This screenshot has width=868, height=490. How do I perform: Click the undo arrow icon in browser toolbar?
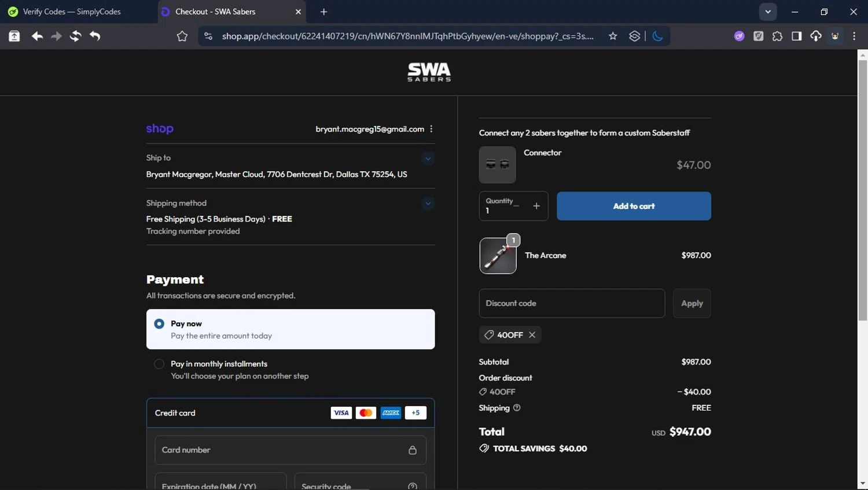pos(95,36)
